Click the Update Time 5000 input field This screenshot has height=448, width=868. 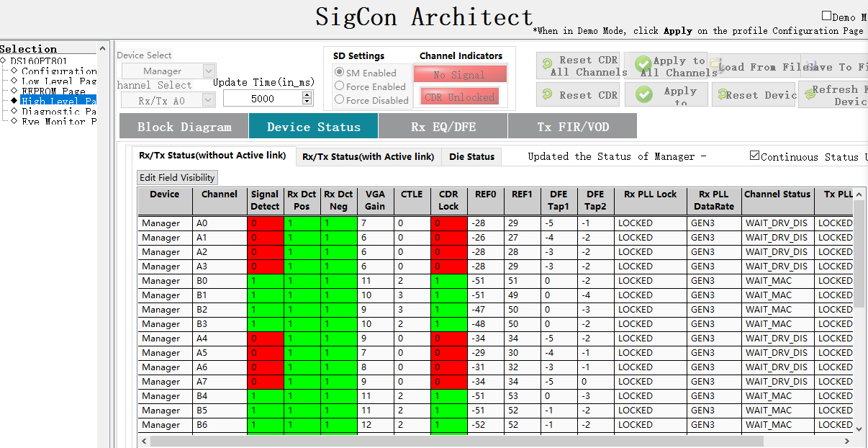(263, 99)
